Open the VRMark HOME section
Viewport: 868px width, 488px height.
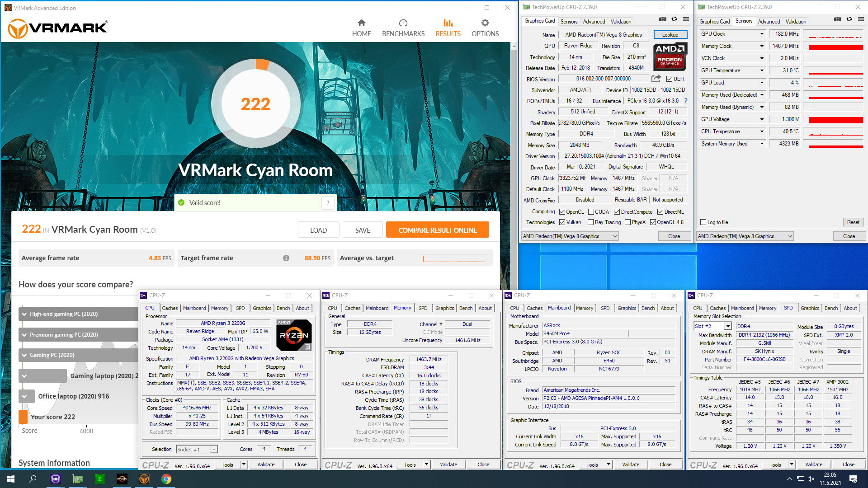pyautogui.click(x=361, y=28)
